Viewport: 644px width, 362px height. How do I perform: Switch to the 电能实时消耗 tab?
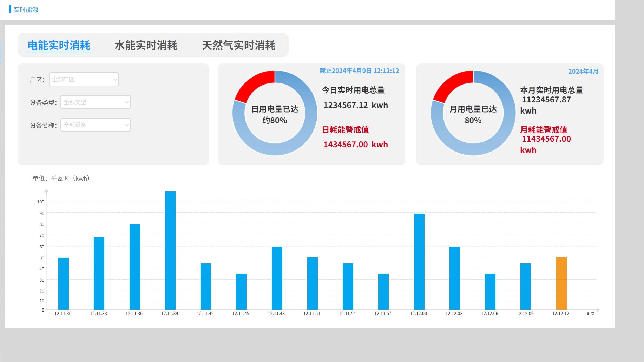(59, 46)
